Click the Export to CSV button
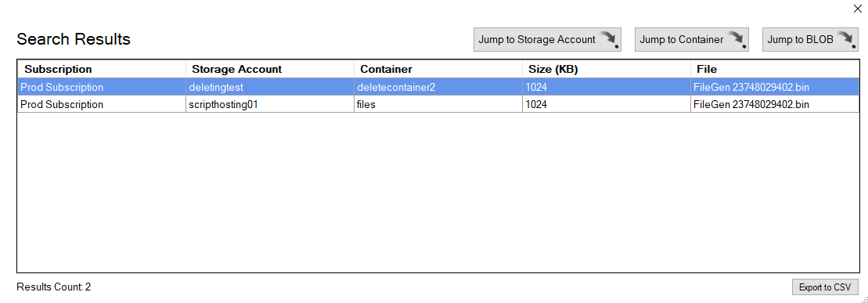Screen dimensions: 868x303 click(825, 287)
